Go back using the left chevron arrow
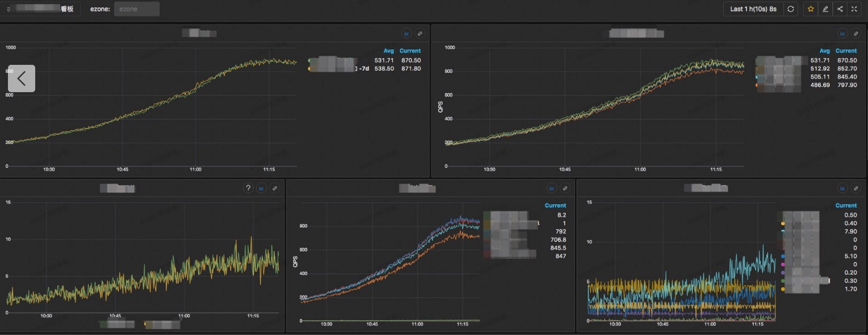The height and width of the screenshot is (335, 868). tap(22, 78)
